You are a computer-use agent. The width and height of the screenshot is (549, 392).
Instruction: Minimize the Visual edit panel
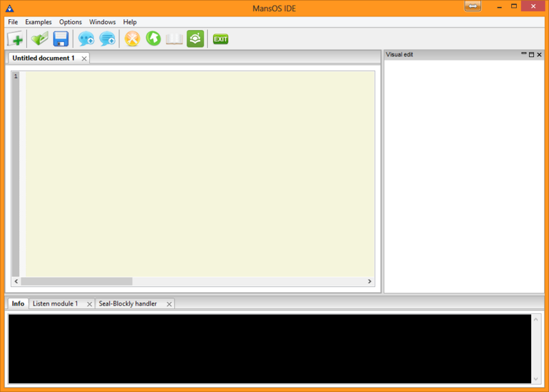524,54
